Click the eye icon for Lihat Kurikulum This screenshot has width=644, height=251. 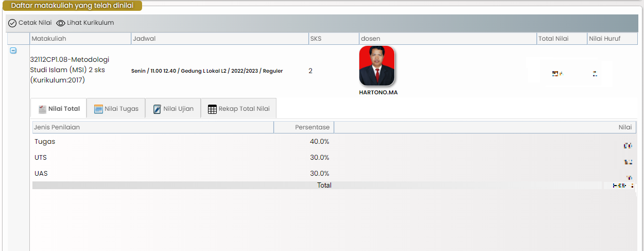(61, 23)
